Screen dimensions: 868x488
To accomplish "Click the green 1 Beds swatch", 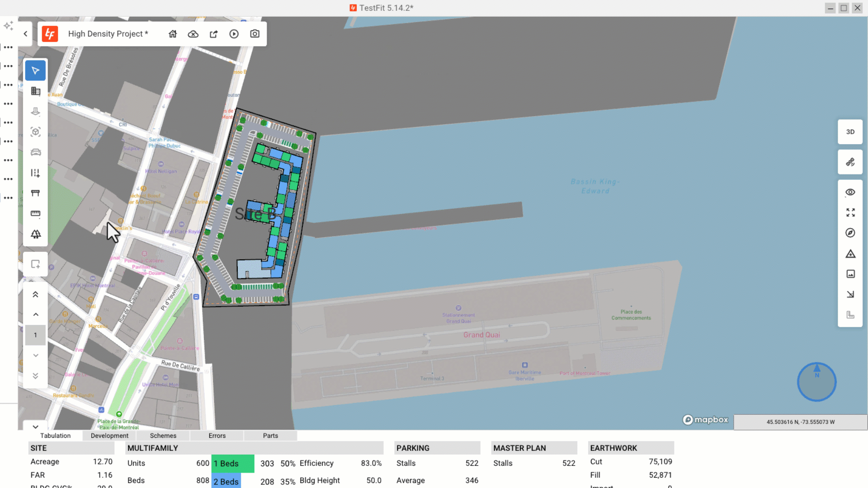I will 232,464.
